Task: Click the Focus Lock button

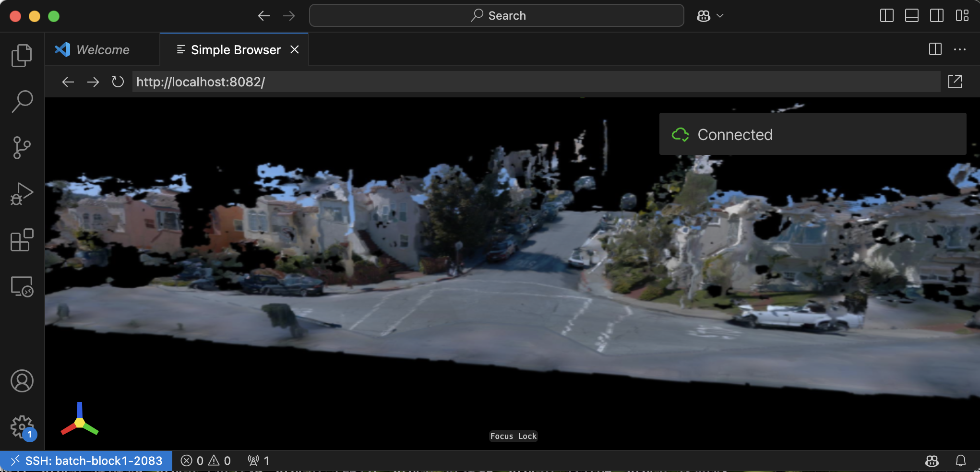Action: (x=513, y=436)
